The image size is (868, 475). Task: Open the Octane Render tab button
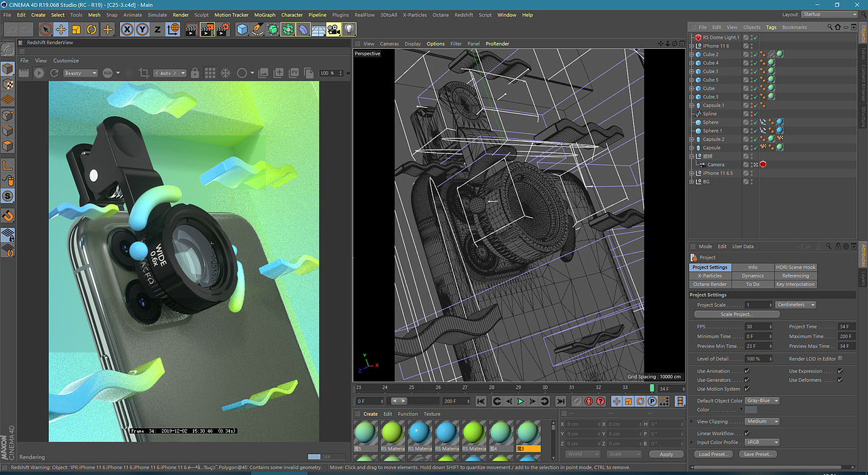(710, 284)
